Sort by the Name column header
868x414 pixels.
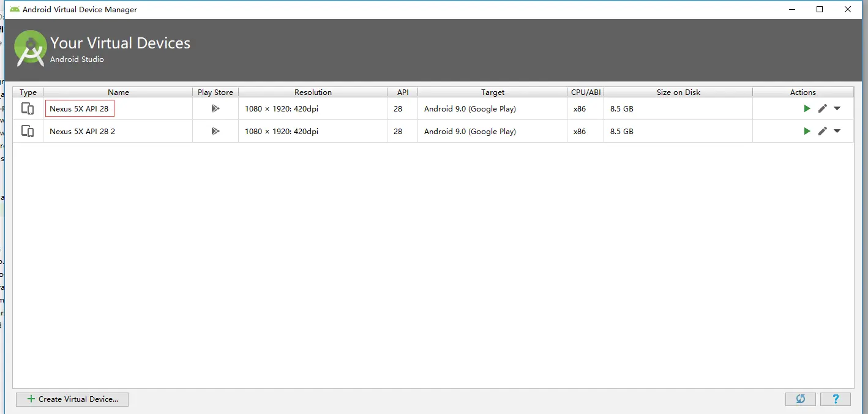(118, 92)
